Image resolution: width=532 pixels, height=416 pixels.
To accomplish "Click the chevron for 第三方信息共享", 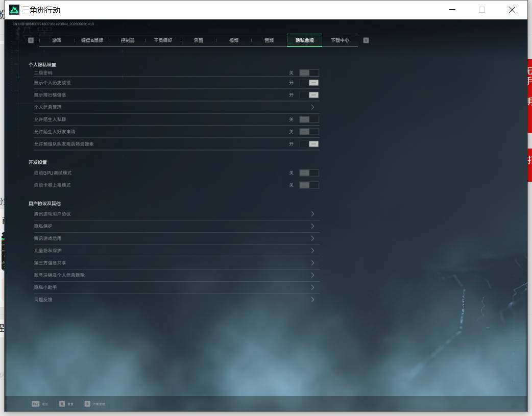I will pyautogui.click(x=312, y=263).
